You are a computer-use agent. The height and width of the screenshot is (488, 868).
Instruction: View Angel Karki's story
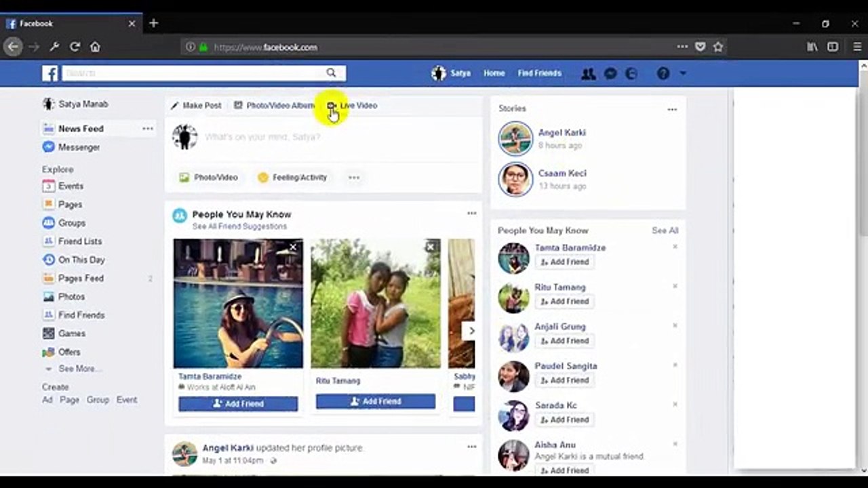click(542, 138)
